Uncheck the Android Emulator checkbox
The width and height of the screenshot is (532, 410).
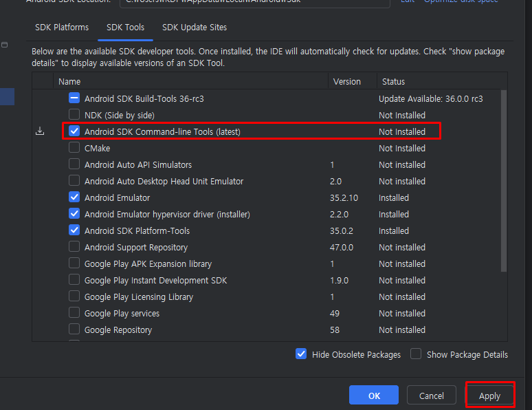pyautogui.click(x=74, y=197)
